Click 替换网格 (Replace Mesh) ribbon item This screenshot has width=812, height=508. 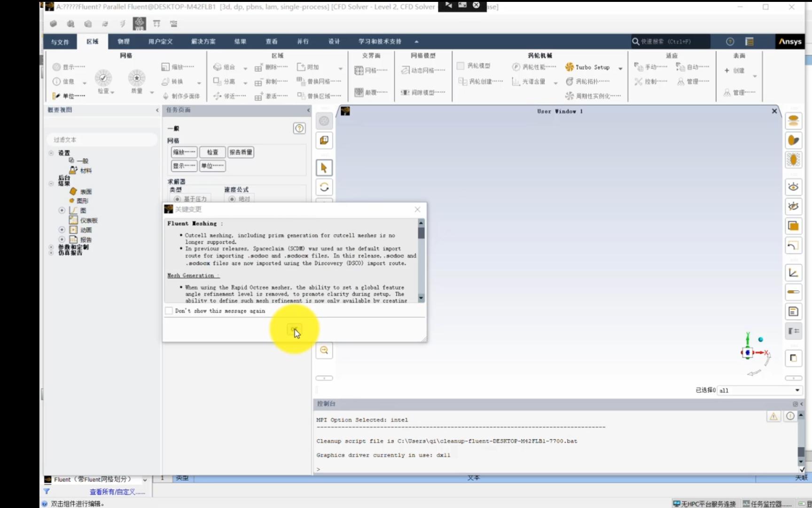(x=319, y=81)
